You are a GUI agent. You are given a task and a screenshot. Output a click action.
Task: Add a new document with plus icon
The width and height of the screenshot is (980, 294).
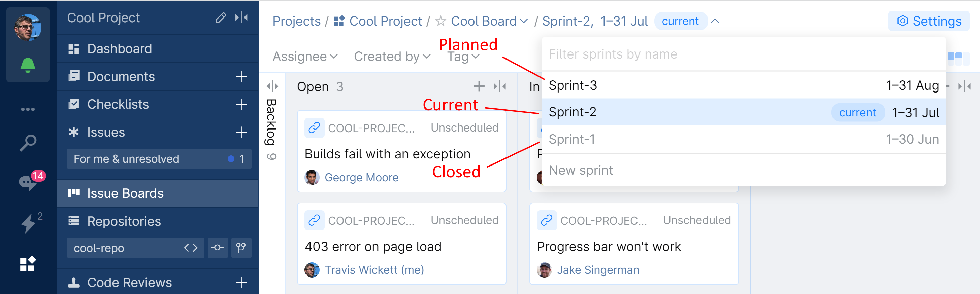(x=241, y=77)
